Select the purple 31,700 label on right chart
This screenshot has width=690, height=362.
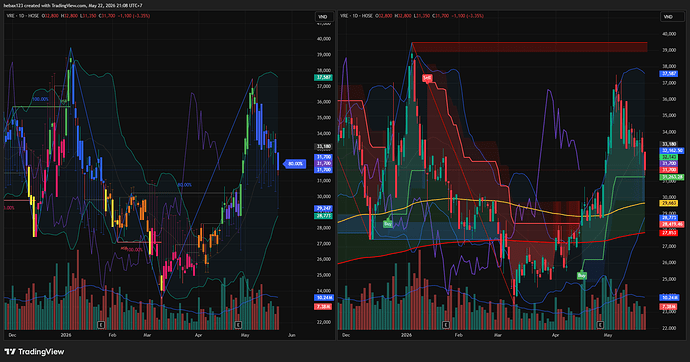(x=668, y=164)
